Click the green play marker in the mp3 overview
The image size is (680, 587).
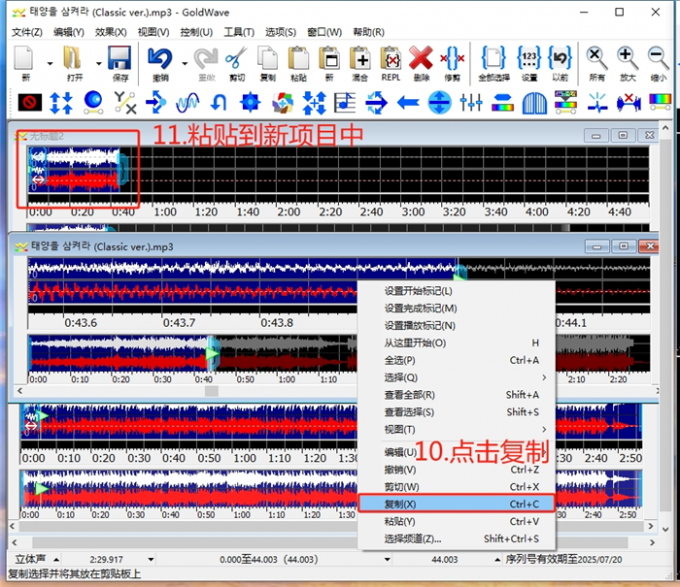212,354
